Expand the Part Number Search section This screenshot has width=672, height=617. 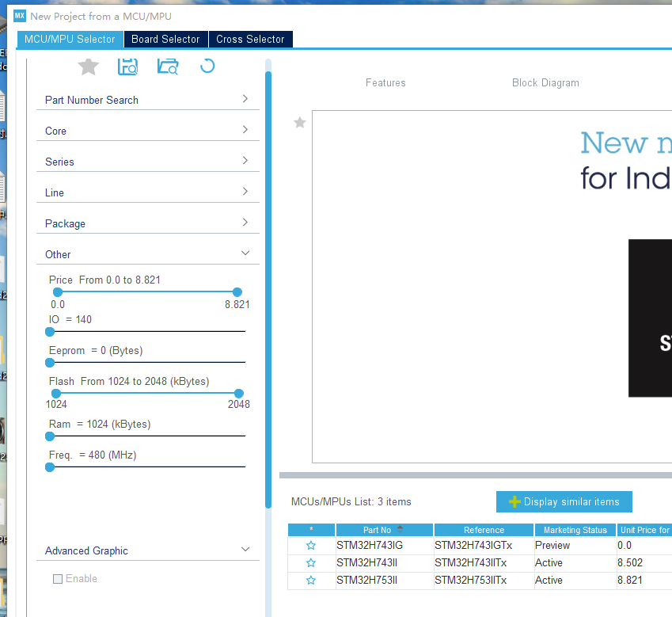click(148, 100)
